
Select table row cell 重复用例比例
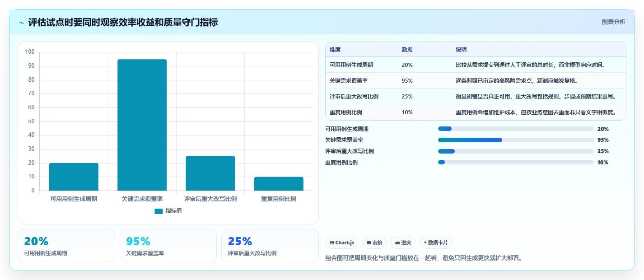pos(346,112)
